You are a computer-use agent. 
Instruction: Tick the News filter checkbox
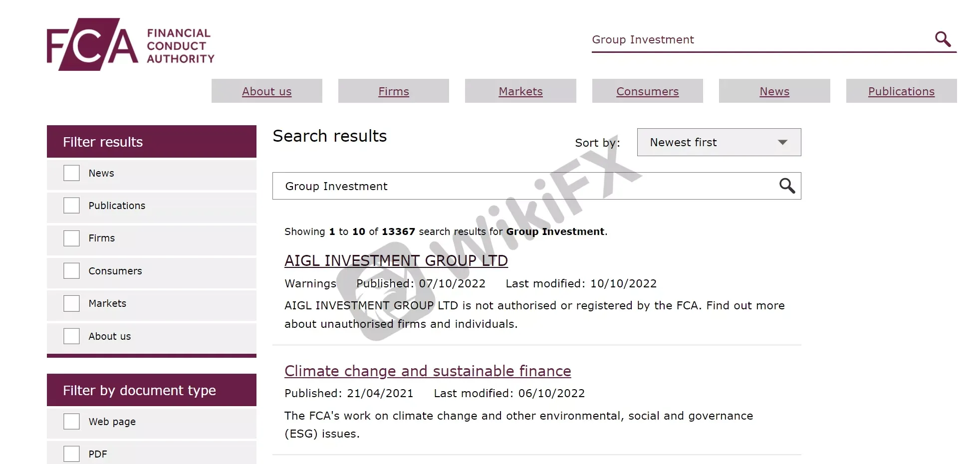click(x=71, y=173)
